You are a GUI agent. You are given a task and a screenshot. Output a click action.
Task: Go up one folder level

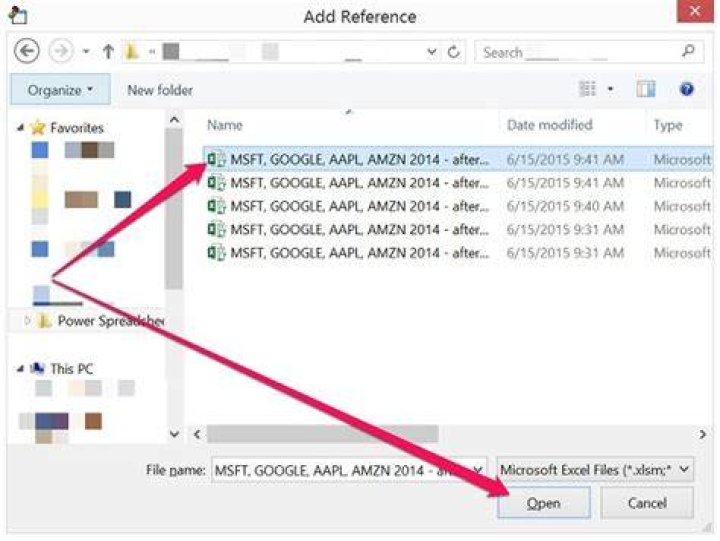[108, 51]
